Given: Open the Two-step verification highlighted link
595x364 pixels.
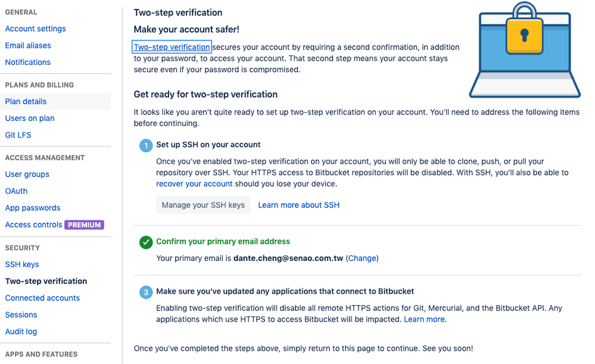Looking at the screenshot, I should click(x=172, y=47).
